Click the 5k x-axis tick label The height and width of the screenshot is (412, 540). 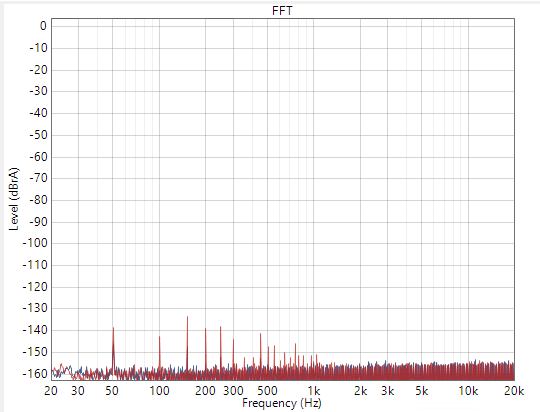422,391
